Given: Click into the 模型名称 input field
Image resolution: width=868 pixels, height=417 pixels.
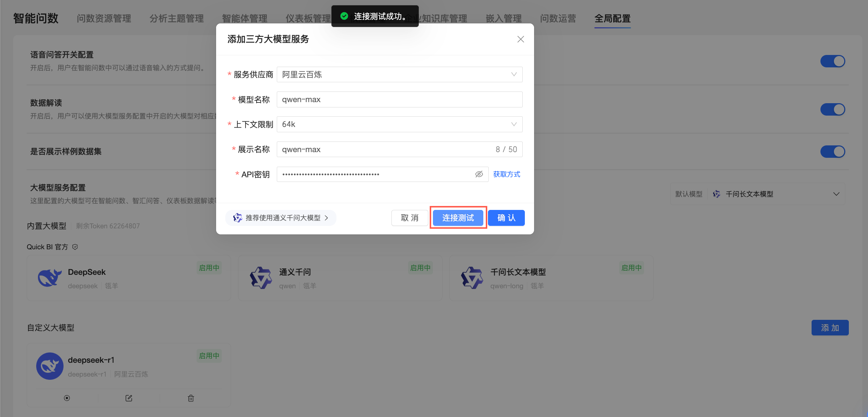Looking at the screenshot, I should click(399, 100).
